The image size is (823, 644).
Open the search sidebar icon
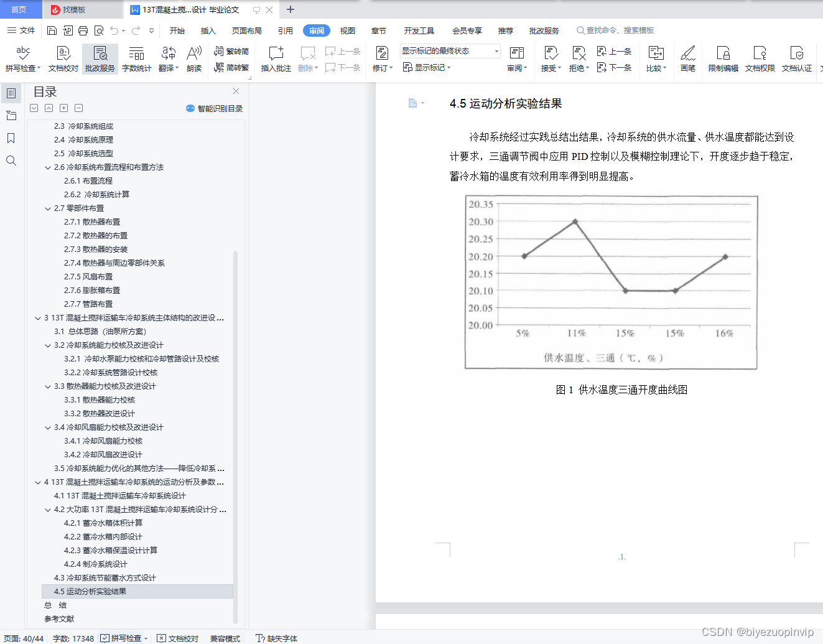click(x=11, y=161)
